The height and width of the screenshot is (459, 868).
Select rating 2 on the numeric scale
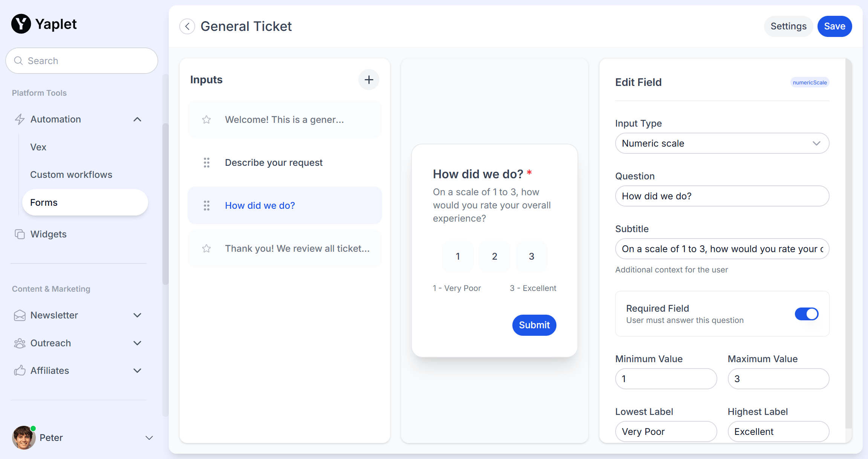(x=494, y=257)
